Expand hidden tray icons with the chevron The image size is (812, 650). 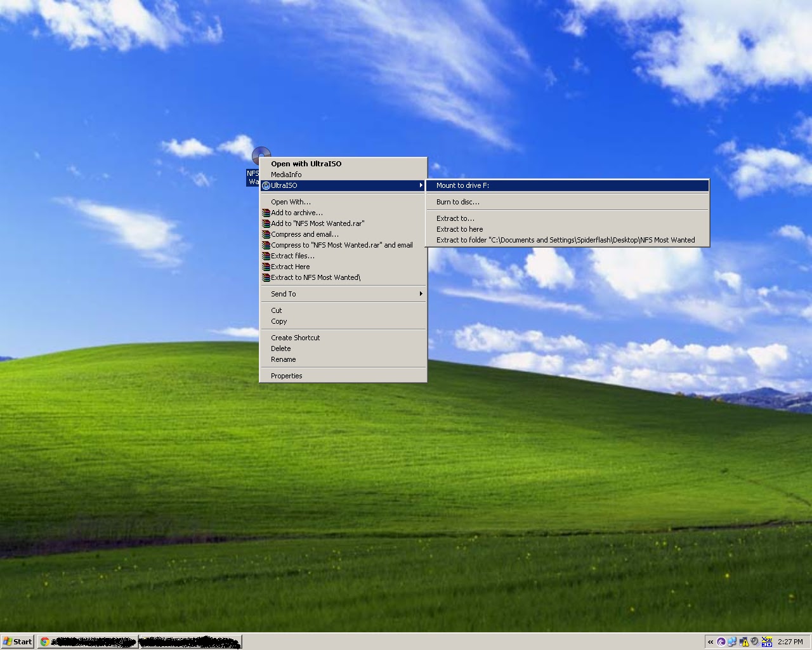pyautogui.click(x=710, y=642)
